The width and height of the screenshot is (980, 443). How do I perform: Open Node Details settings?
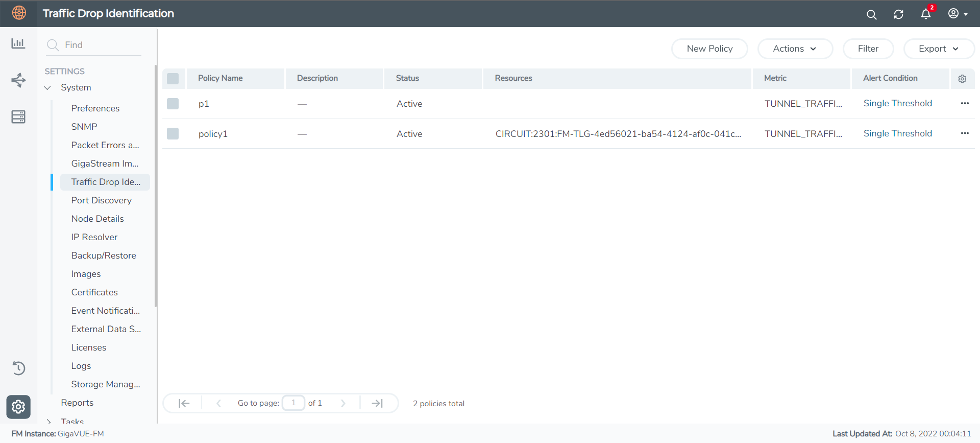[x=97, y=219]
